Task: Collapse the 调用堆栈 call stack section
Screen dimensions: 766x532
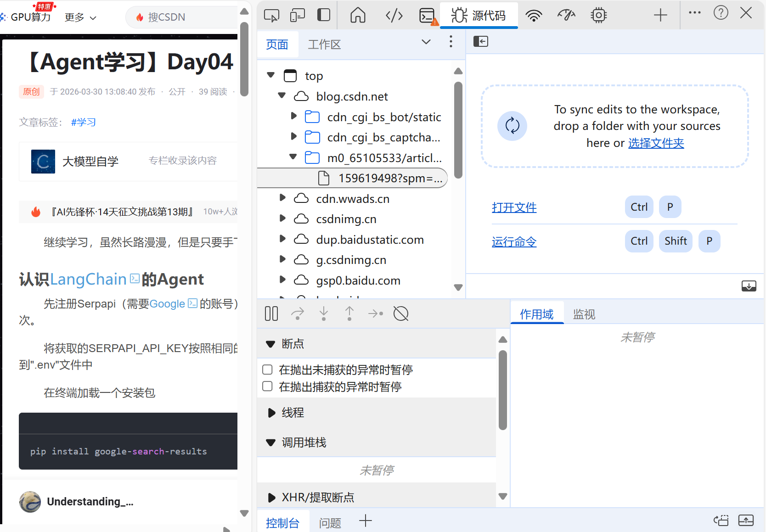Action: click(270, 442)
